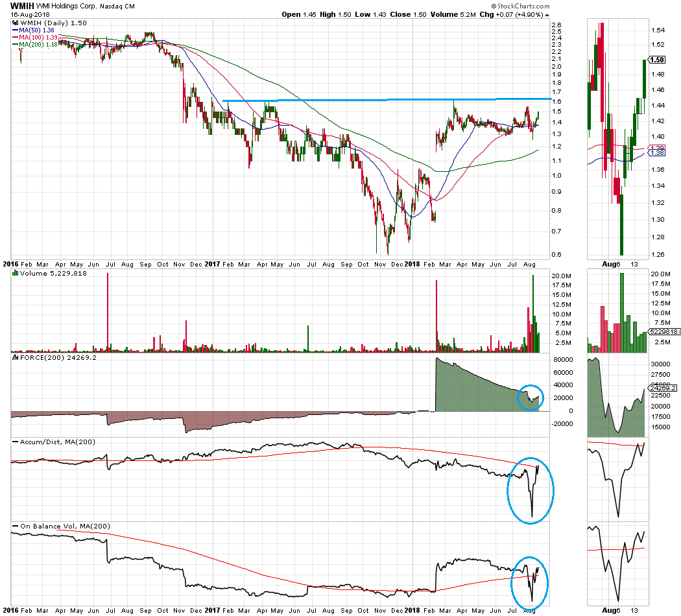This screenshot has width=681, height=616.
Task: Click the WMIH ticker symbol title
Action: pyautogui.click(x=22, y=6)
